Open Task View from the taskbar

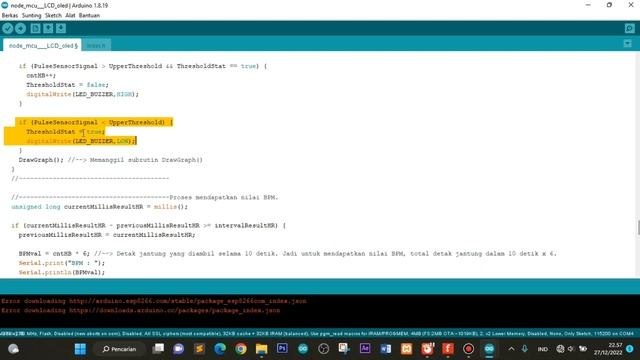click(158, 349)
